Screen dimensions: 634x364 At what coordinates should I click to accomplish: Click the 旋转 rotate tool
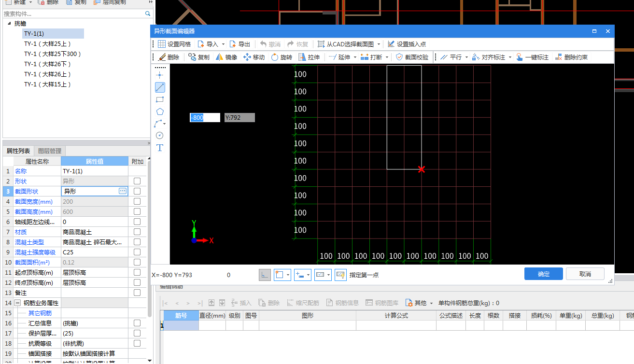pos(282,57)
